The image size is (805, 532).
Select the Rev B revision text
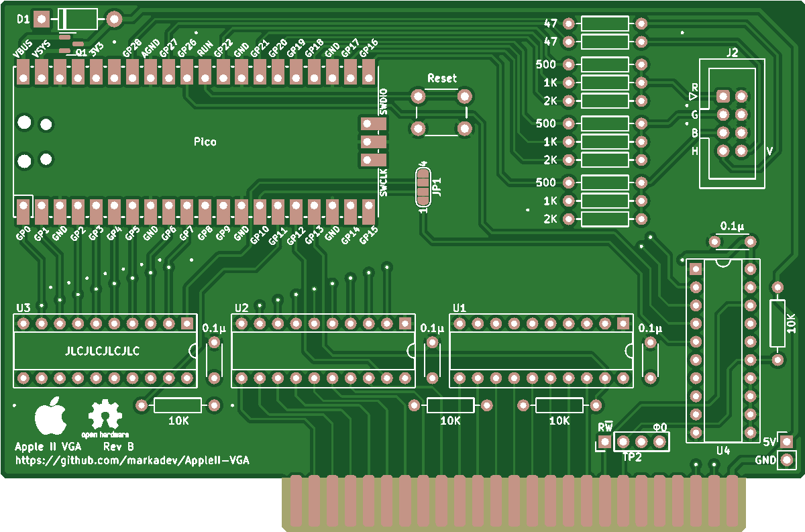119,446
